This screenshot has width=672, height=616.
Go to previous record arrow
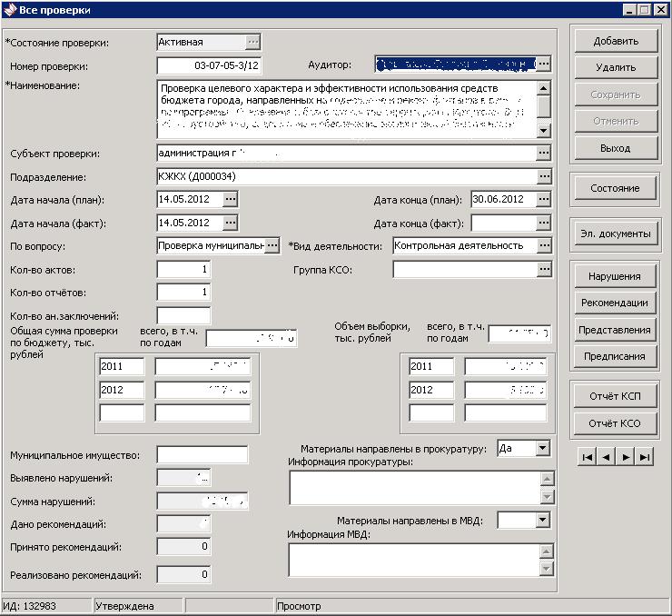606,457
